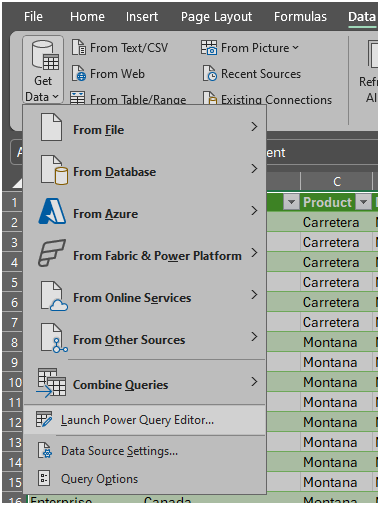Click the From Other Sources icon
Screen dimensions: 380x505
[54, 338]
